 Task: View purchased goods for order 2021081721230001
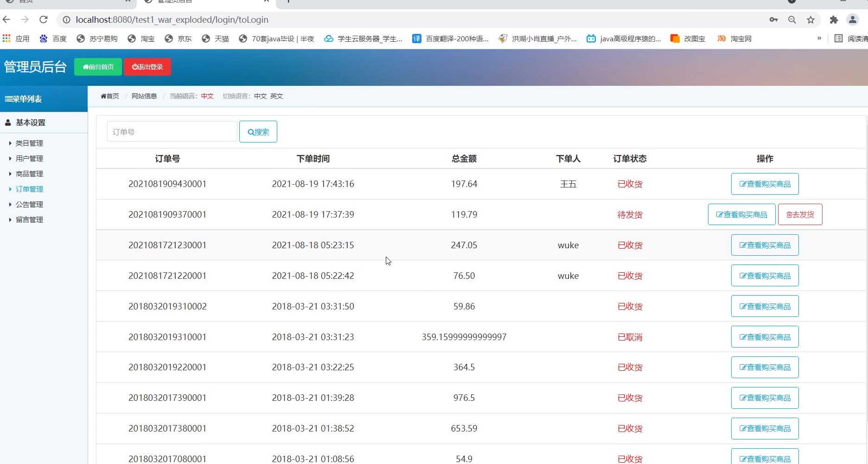click(x=765, y=245)
